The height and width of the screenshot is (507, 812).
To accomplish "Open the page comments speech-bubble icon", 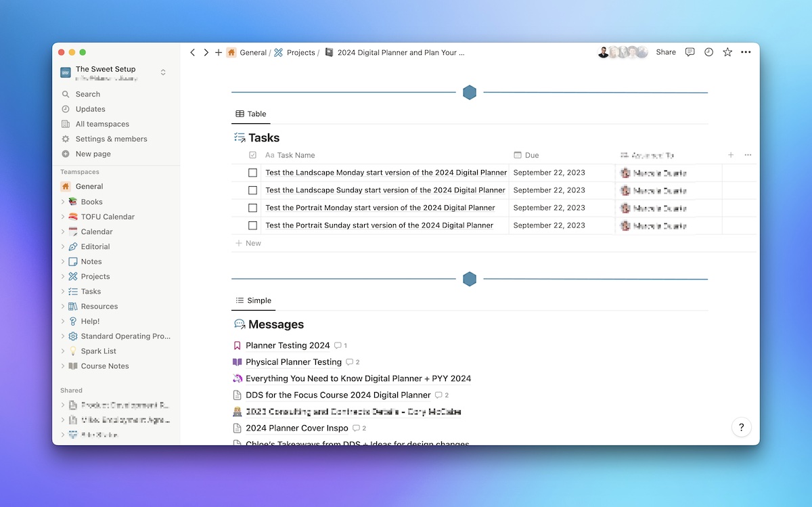I will click(x=690, y=52).
